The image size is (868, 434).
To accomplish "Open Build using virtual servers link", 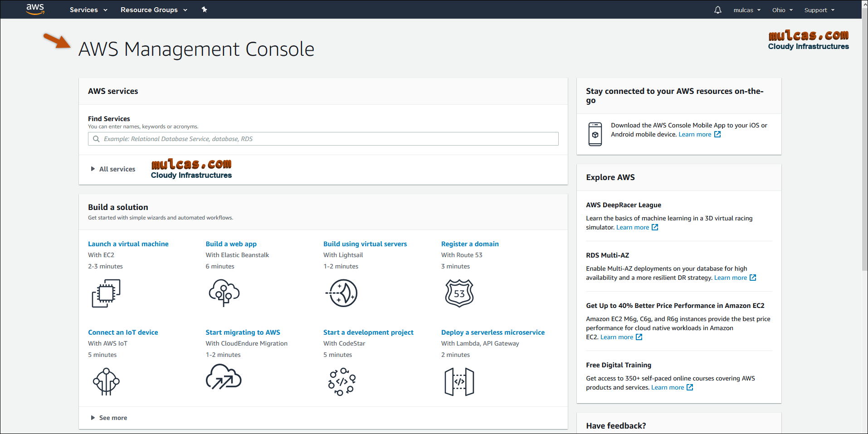I will 365,244.
